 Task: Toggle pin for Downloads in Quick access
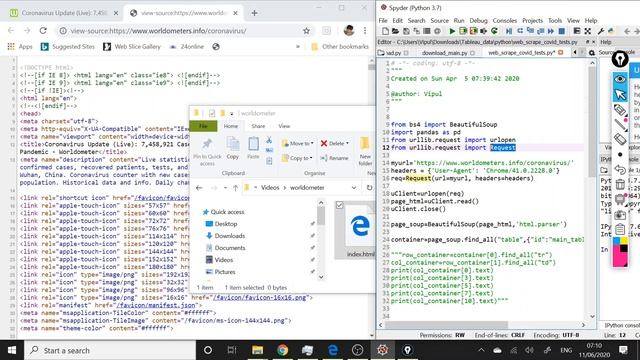click(312, 236)
